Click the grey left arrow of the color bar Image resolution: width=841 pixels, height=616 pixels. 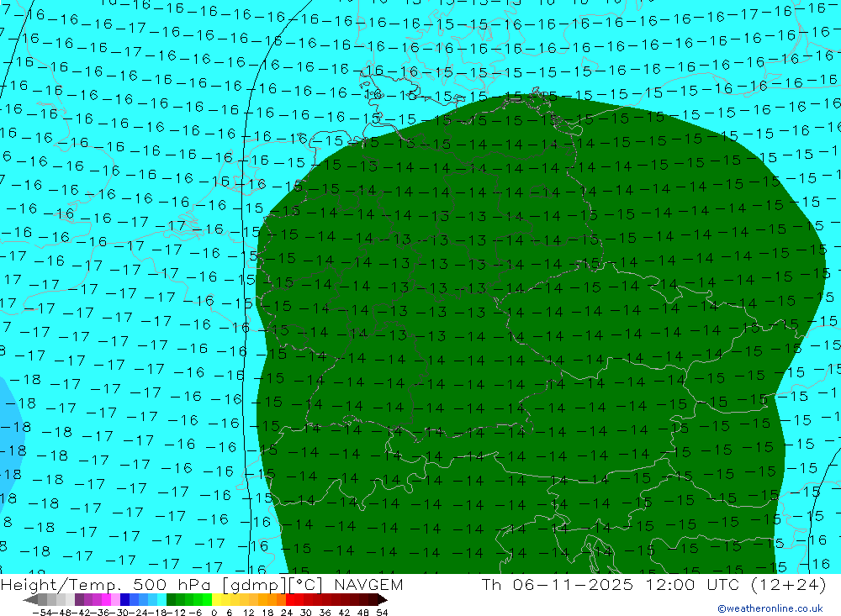pos(30,599)
